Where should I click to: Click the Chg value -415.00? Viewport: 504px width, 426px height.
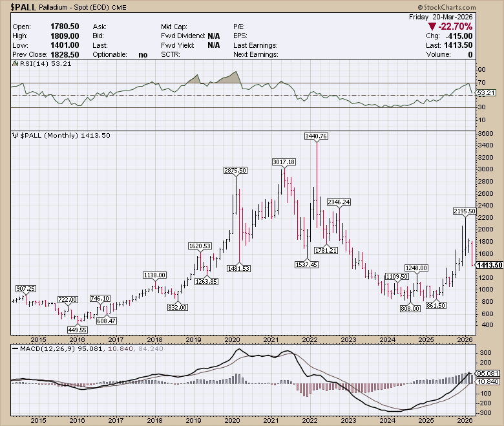coord(459,36)
